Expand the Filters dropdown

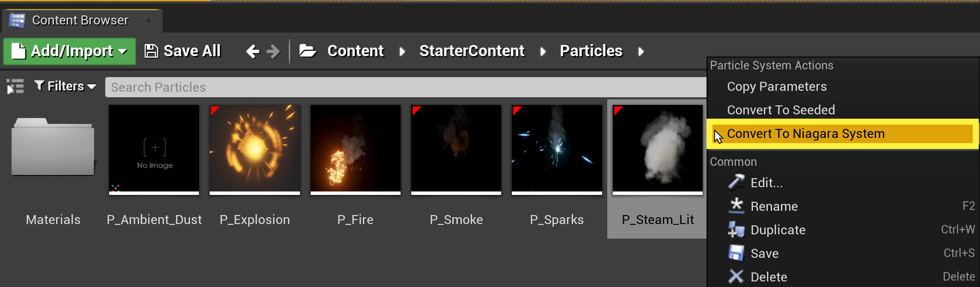[92, 86]
